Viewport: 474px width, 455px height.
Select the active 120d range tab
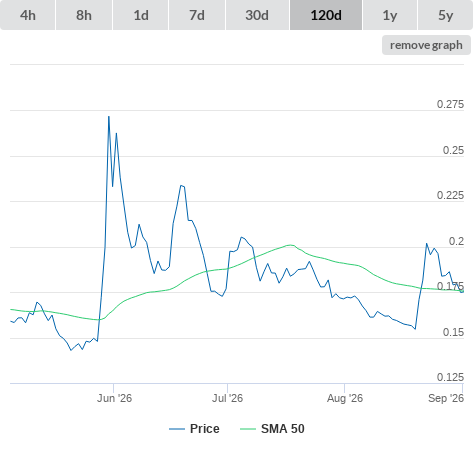[326, 15]
